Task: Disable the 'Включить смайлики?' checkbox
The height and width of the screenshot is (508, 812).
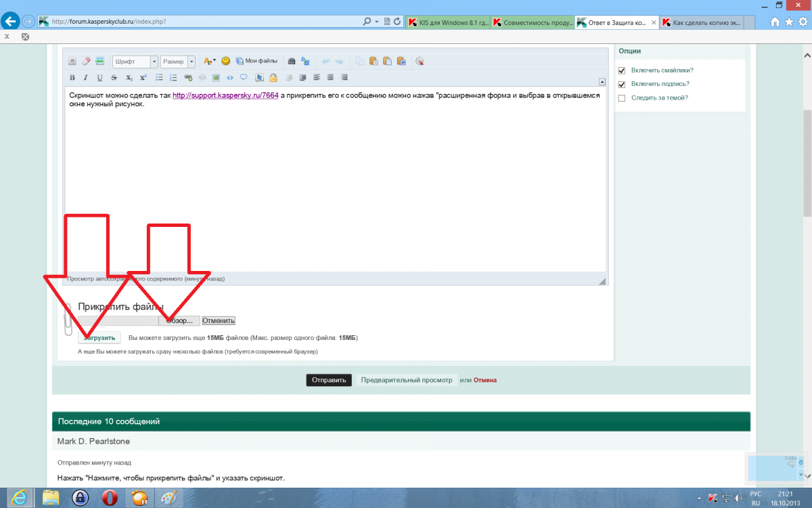Action: pos(622,70)
